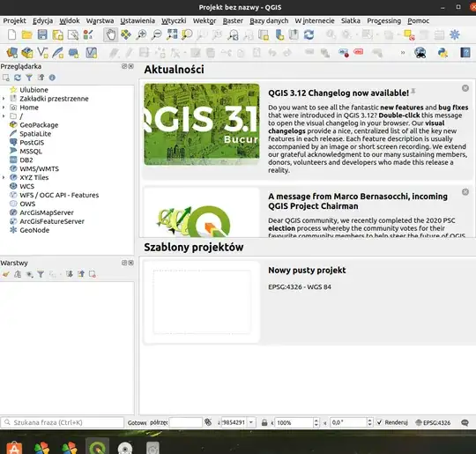Open the Processing menu
This screenshot has width=476, height=454.
[383, 21]
